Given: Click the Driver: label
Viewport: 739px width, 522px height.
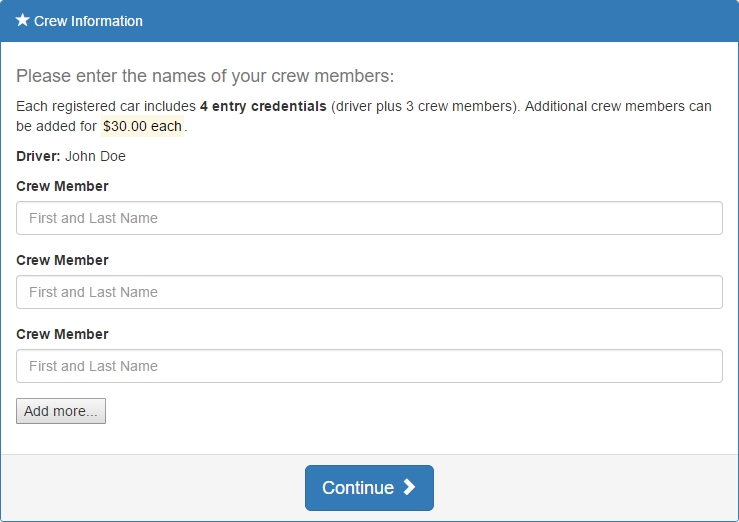Looking at the screenshot, I should coord(38,156).
